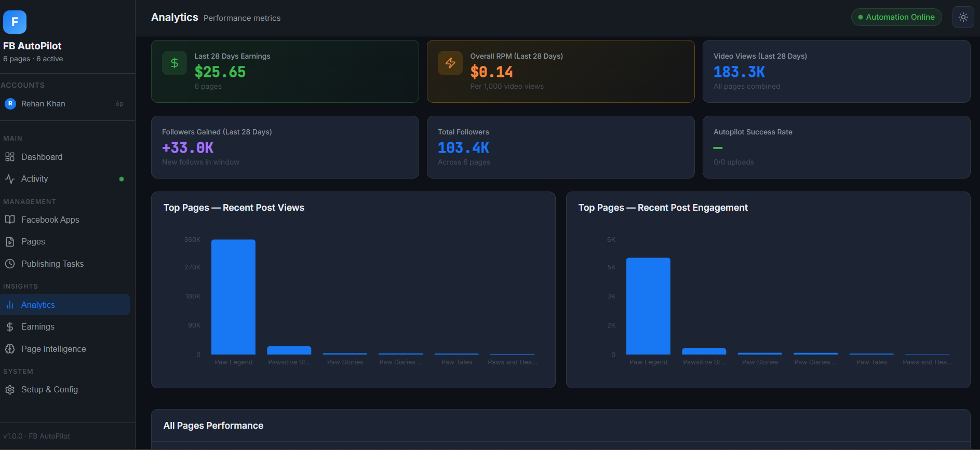Viewport: 980px width, 450px height.
Task: Click the Analytics bar chart icon
Action: [x=10, y=305]
